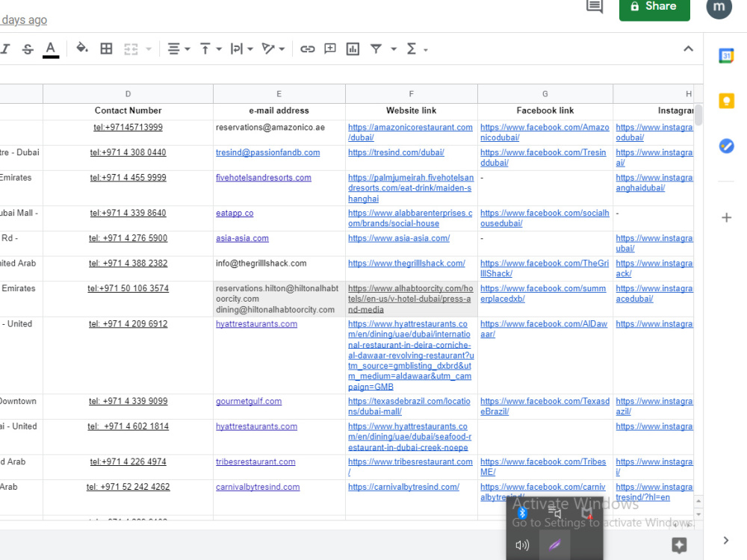Open the fill color bucket
Screen dimensions: 747x560
82,48
